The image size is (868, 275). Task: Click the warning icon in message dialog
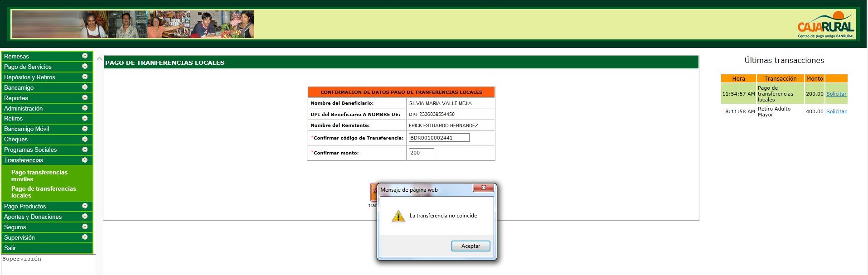(398, 216)
